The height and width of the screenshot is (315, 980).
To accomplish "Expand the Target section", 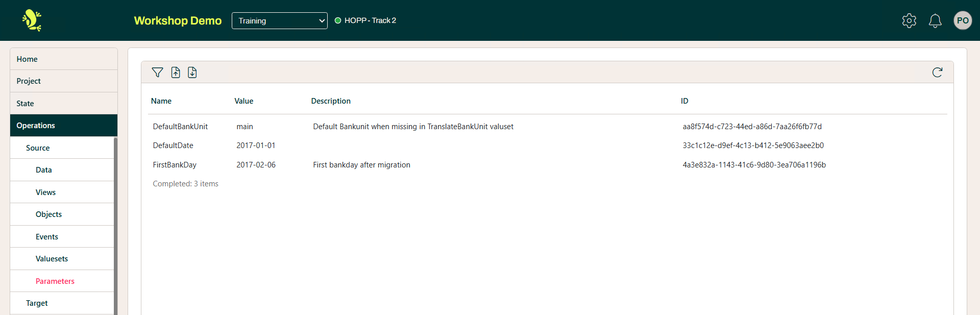I will pyautogui.click(x=62, y=303).
